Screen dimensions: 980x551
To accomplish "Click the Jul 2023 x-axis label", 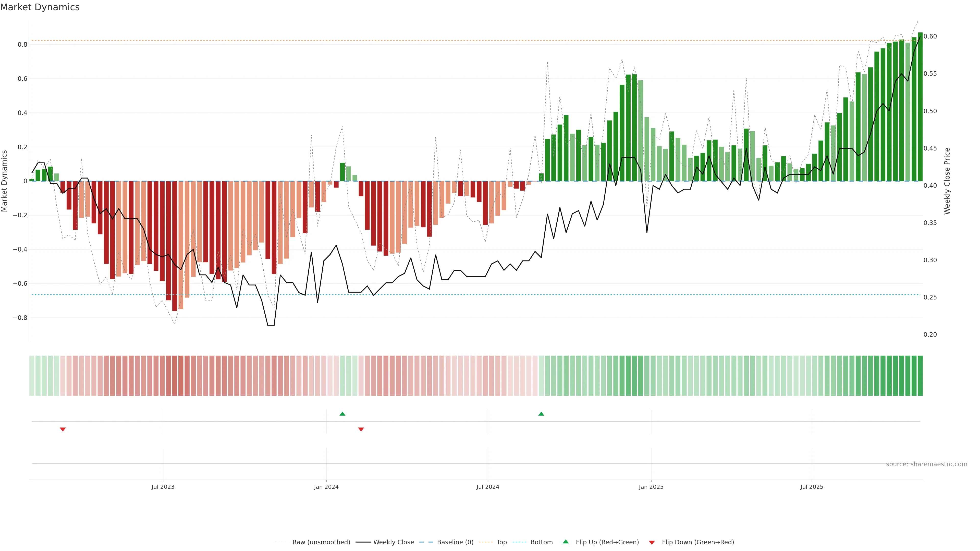I will pyautogui.click(x=163, y=487).
